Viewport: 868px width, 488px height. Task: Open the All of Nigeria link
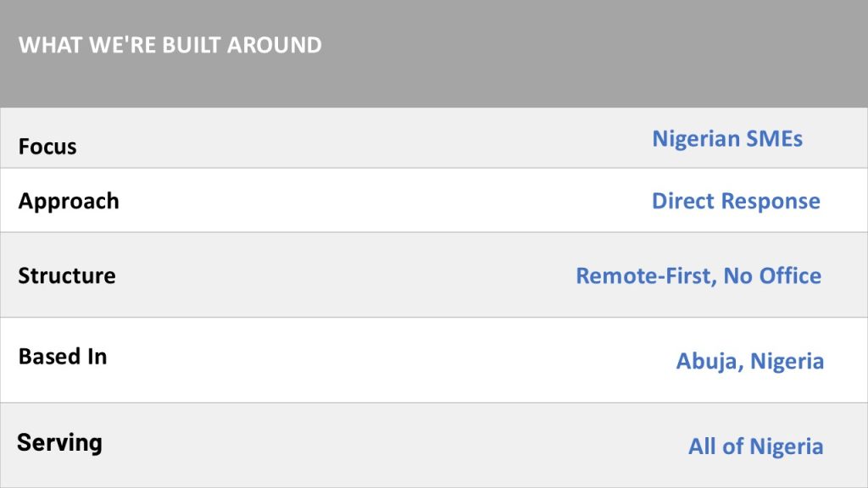(755, 446)
